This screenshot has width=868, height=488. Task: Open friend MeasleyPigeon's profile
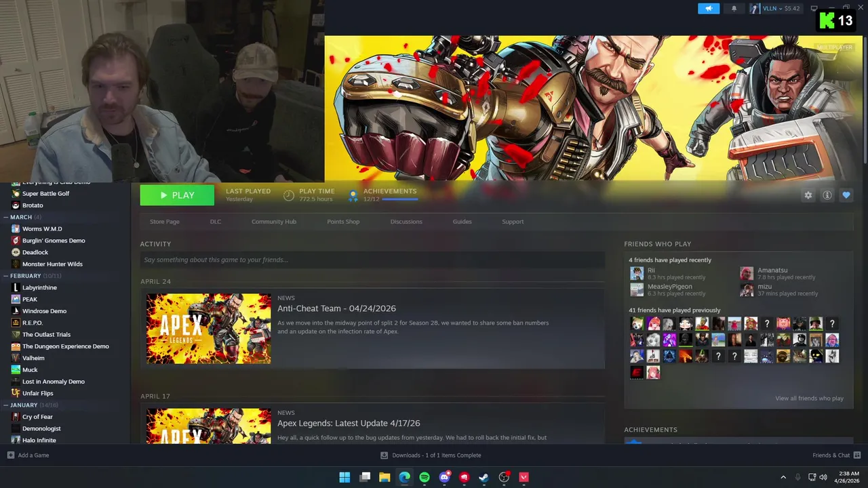[669, 287]
